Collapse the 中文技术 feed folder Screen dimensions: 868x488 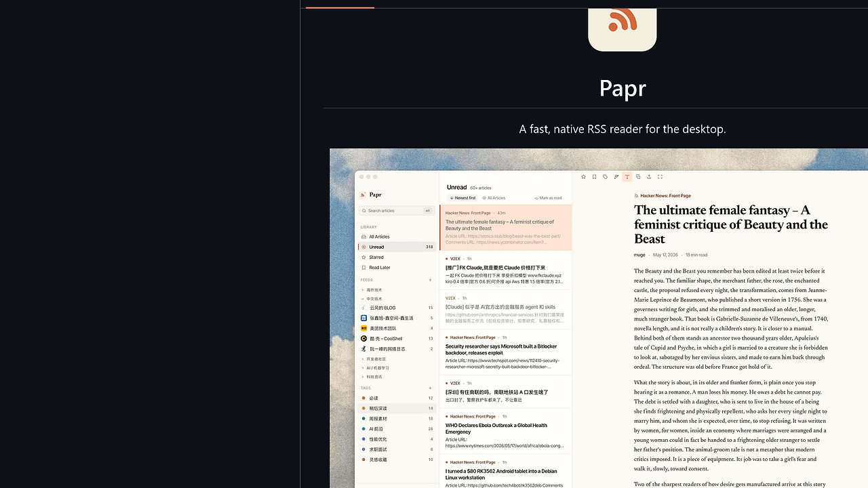(397, 299)
